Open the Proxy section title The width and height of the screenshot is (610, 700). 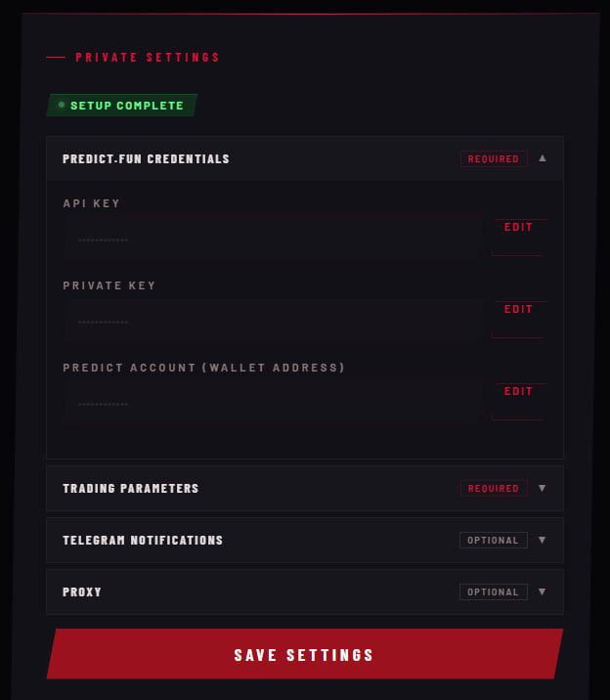82,591
